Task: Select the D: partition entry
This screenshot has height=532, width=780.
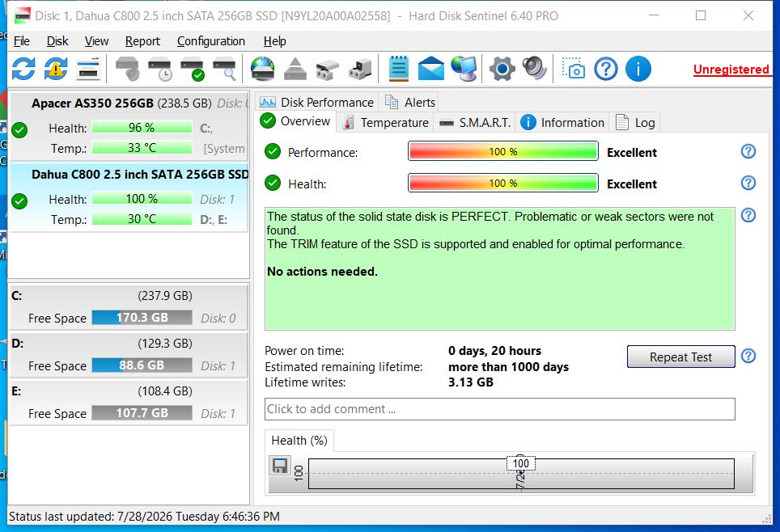Action: coord(129,354)
